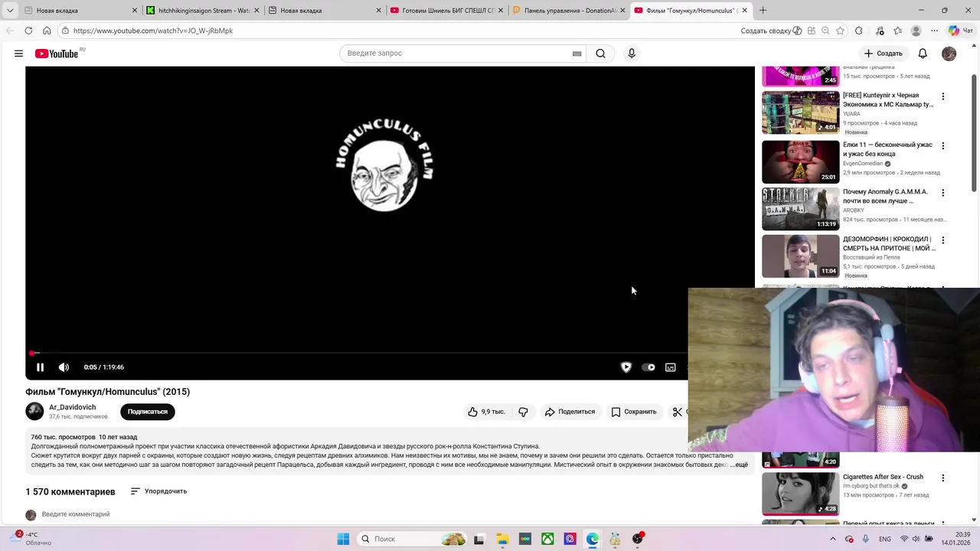Open browser profile icon
Screen dimensions: 980x551
pyautogui.click(x=916, y=31)
